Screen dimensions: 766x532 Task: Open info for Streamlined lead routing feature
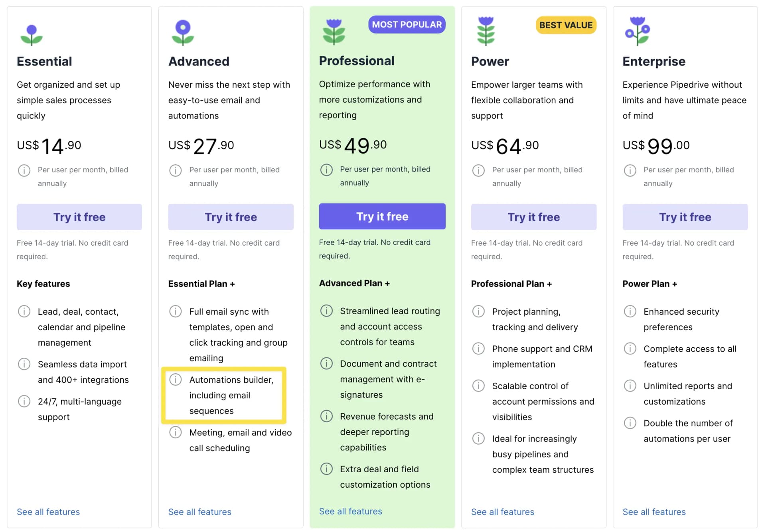[x=326, y=310]
